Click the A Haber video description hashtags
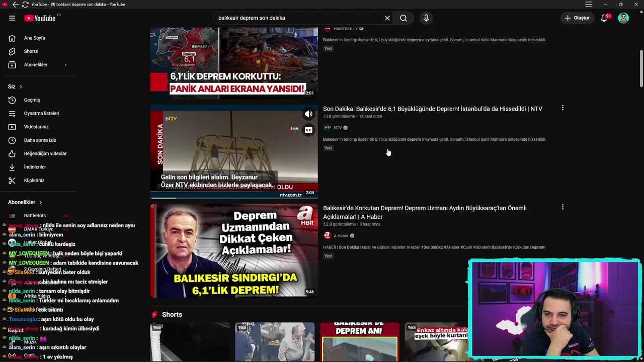 click(434, 247)
